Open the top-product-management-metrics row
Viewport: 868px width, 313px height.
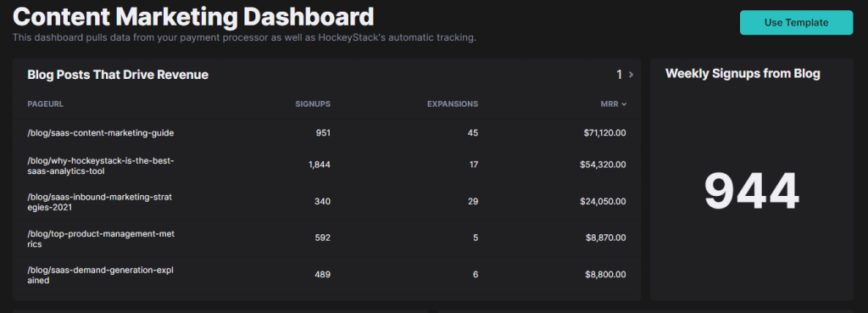pos(326,238)
